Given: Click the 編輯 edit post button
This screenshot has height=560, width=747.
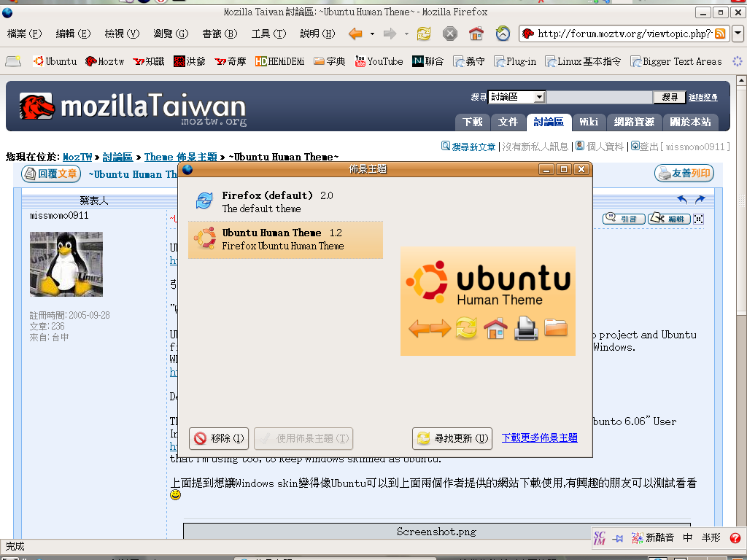Looking at the screenshot, I should pos(670,219).
